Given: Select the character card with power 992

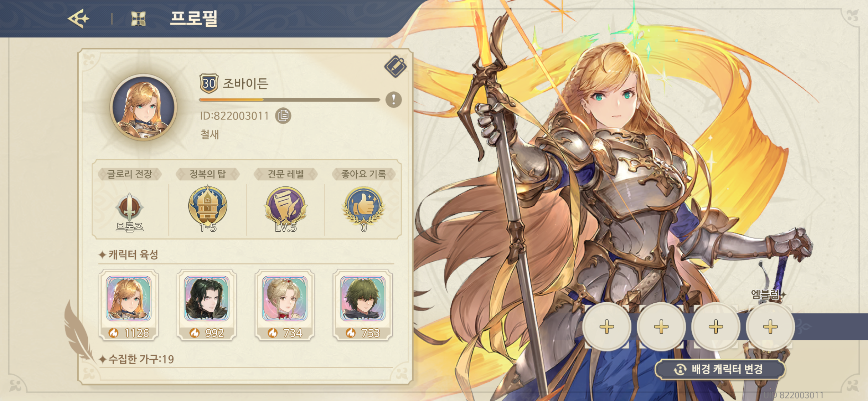Looking at the screenshot, I should pyautogui.click(x=207, y=305).
